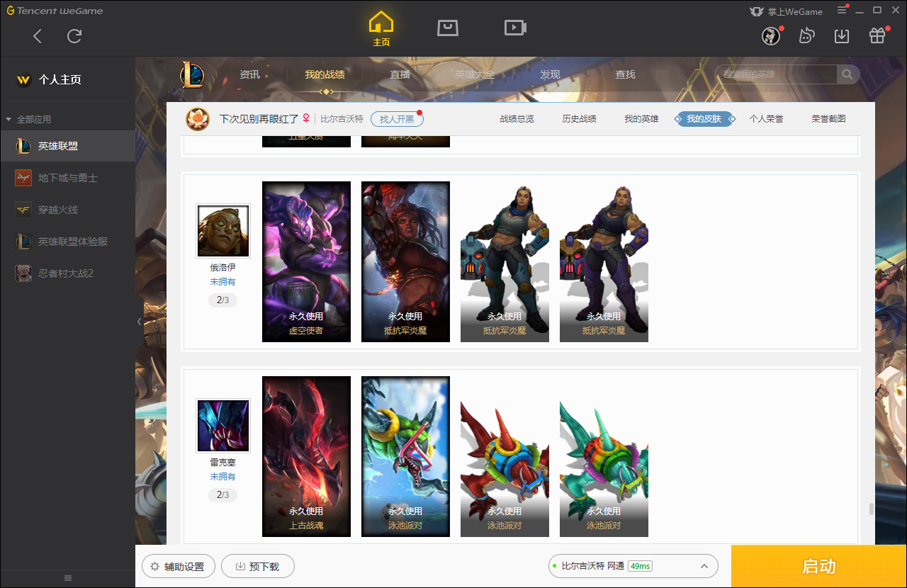Open the 资讯 tab

(x=249, y=74)
